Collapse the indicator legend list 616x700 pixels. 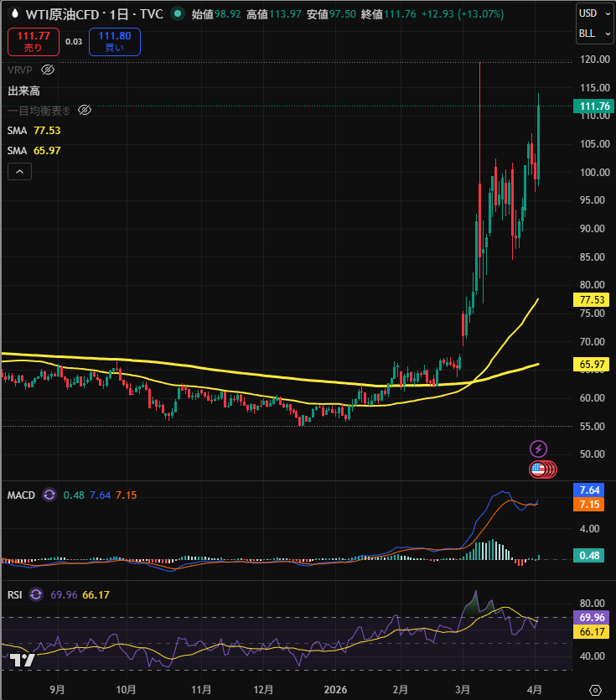[20, 172]
